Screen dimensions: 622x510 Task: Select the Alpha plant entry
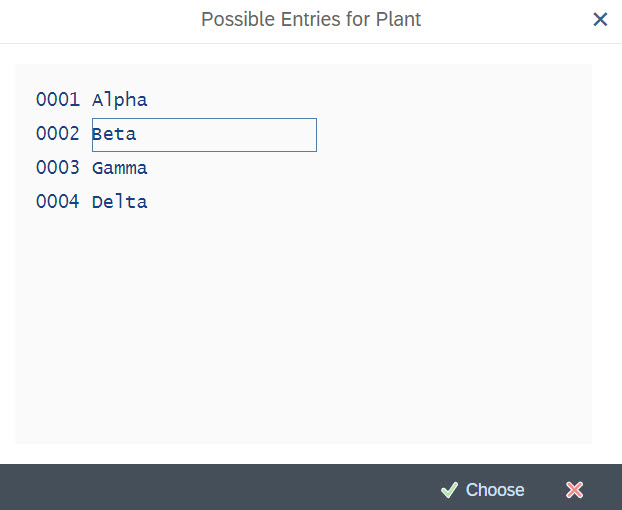(x=119, y=100)
